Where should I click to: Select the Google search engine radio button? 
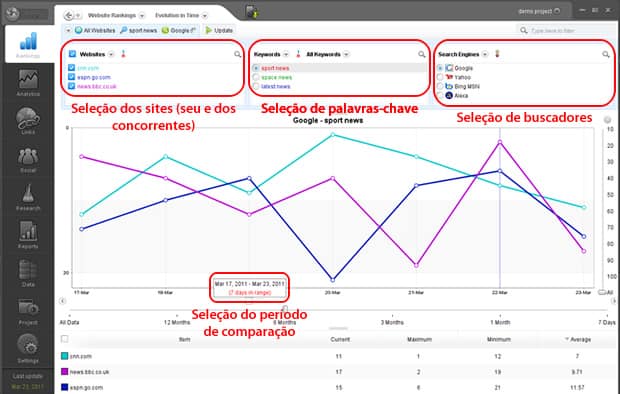pyautogui.click(x=440, y=68)
